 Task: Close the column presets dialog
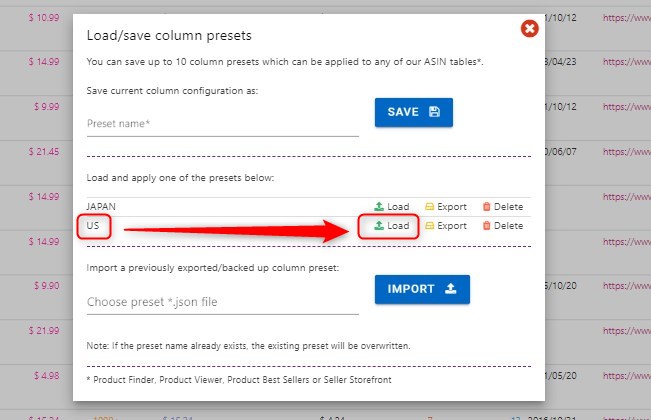point(529,29)
